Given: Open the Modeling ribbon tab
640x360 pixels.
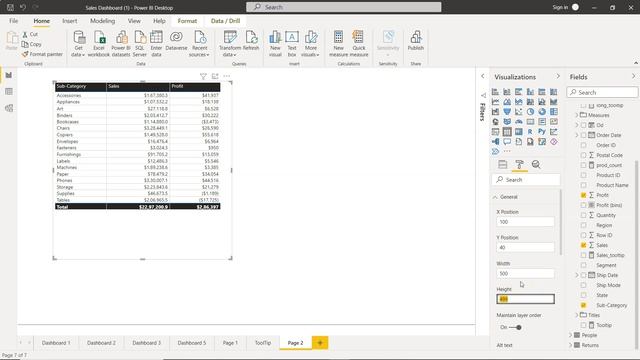Looking at the screenshot, I should point(102,21).
